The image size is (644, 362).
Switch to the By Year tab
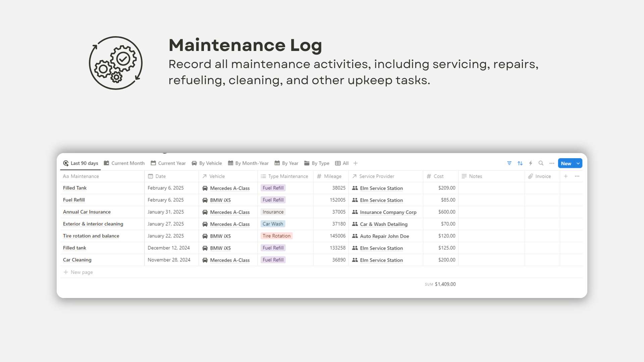click(286, 163)
